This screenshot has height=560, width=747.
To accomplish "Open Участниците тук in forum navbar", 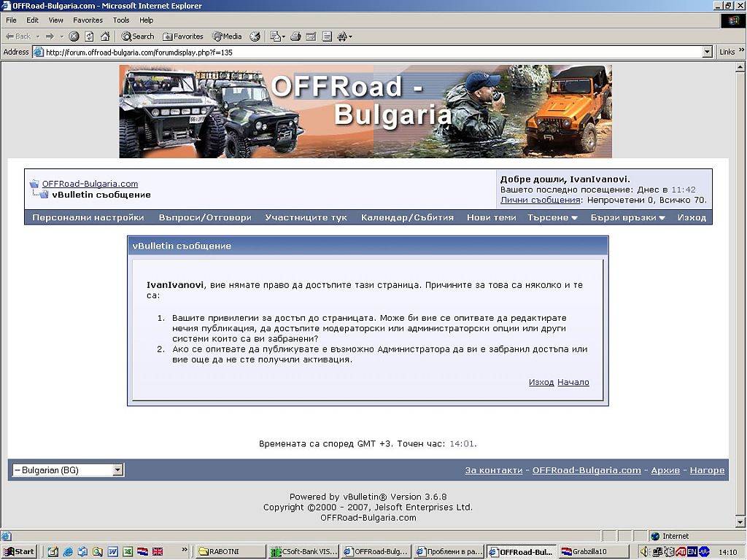I will [x=306, y=217].
